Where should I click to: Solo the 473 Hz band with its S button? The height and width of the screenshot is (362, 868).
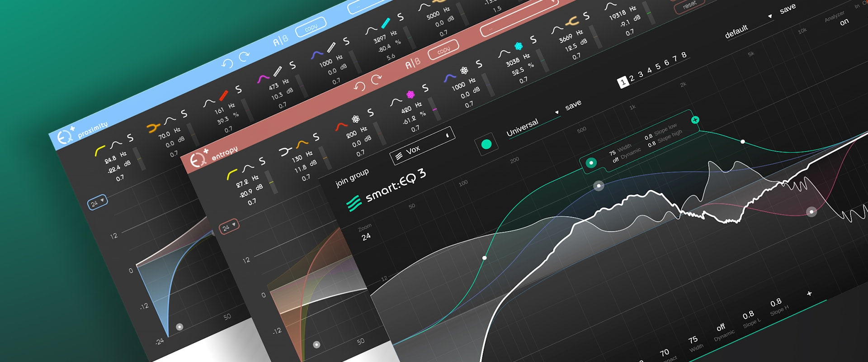click(x=292, y=66)
